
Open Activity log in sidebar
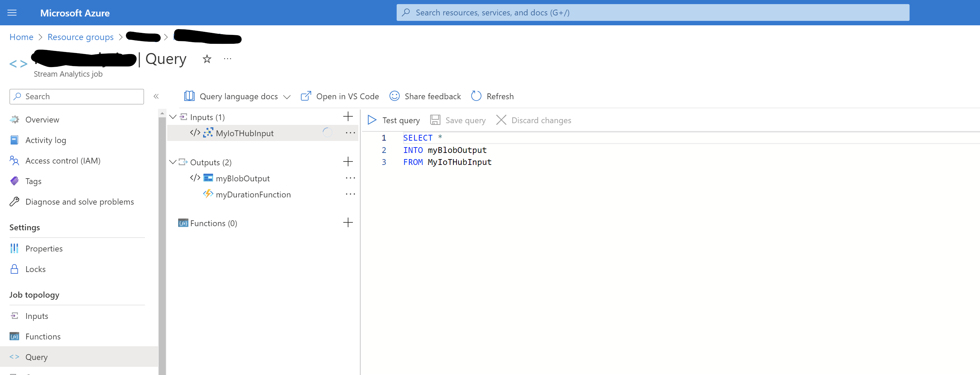(46, 140)
